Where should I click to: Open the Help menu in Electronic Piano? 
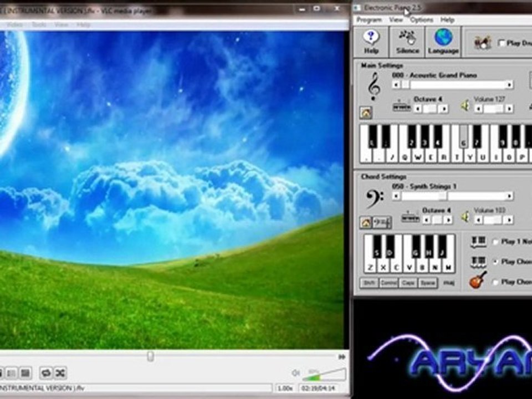(x=447, y=20)
